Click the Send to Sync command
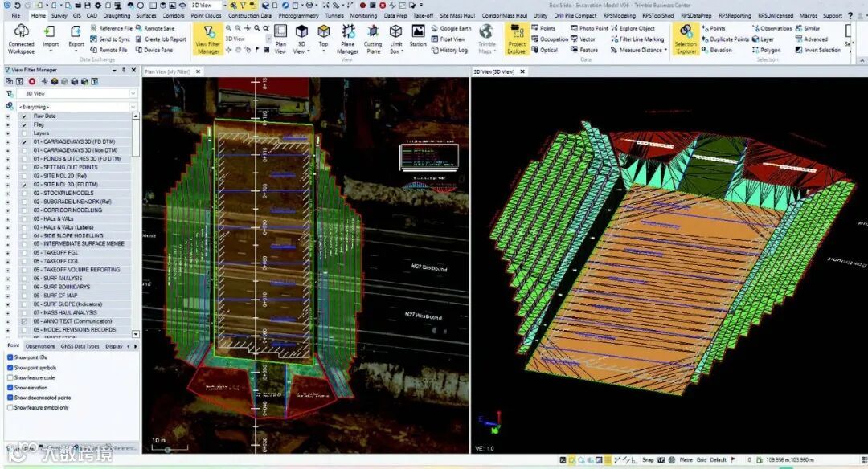 [x=110, y=39]
